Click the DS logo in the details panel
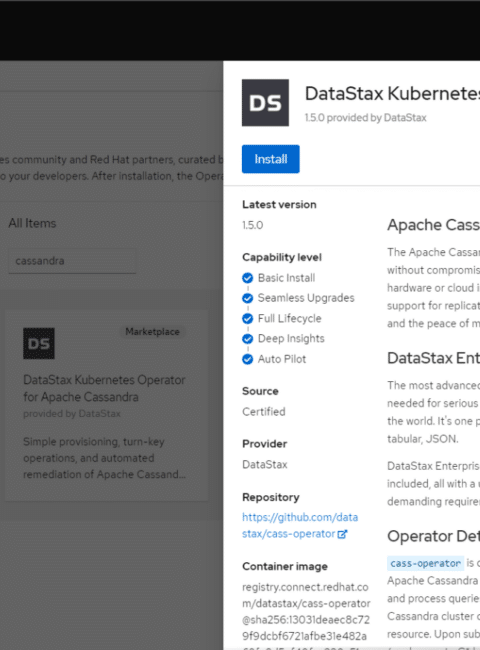Image resolution: width=480 pixels, height=650 pixels. 265,102
